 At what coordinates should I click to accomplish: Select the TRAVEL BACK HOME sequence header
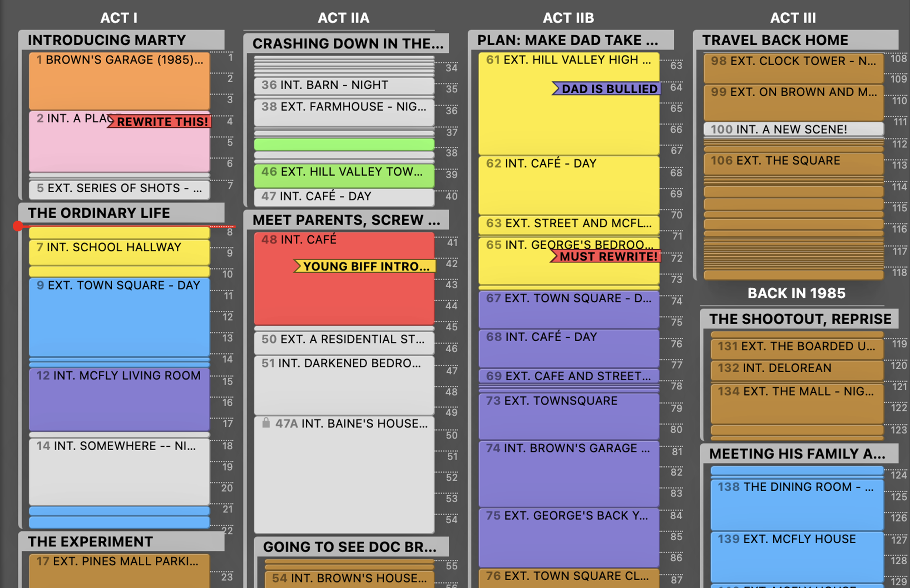click(775, 40)
